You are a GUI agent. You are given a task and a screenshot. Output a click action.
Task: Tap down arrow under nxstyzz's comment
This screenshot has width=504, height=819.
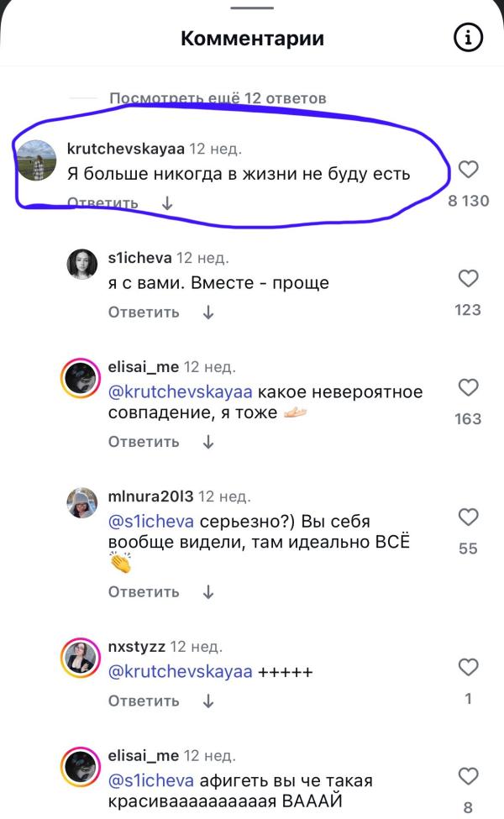click(208, 701)
